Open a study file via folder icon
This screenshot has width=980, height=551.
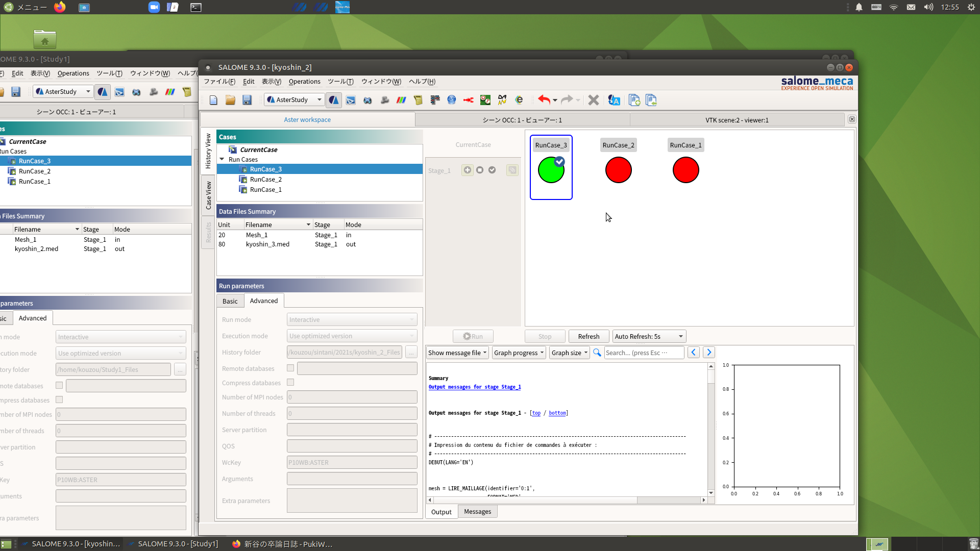click(230, 100)
